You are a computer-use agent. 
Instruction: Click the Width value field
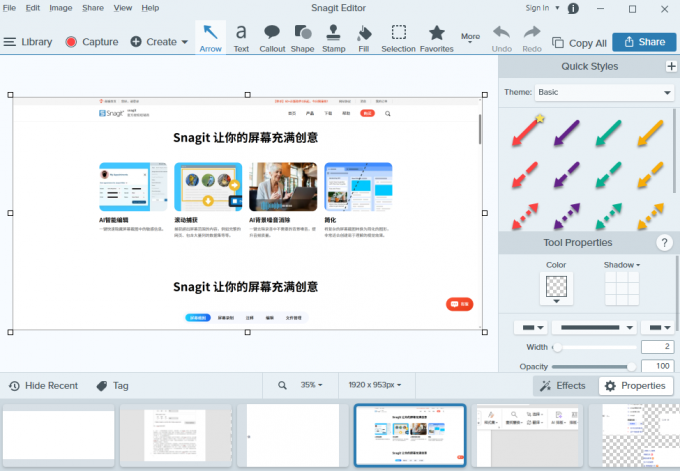(657, 347)
